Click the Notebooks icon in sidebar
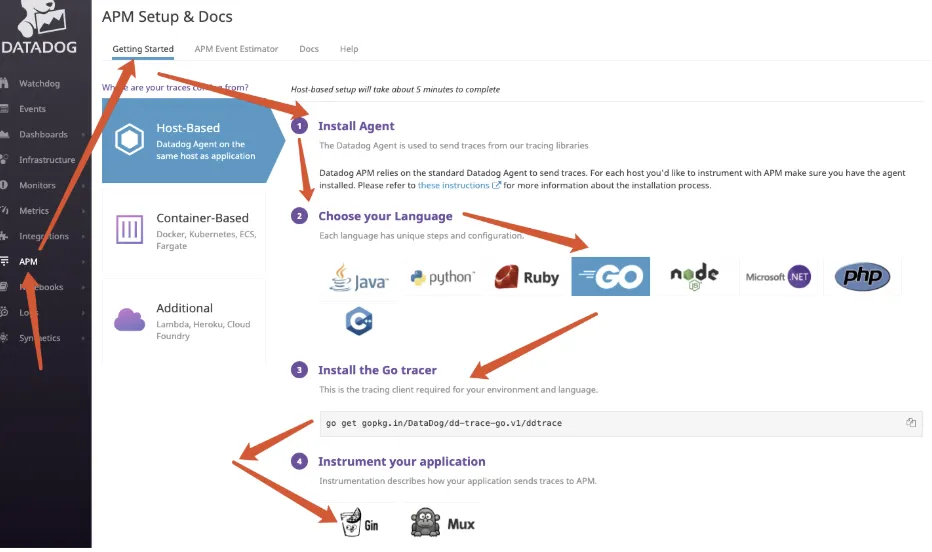The height and width of the screenshot is (552, 932). [x=4, y=287]
